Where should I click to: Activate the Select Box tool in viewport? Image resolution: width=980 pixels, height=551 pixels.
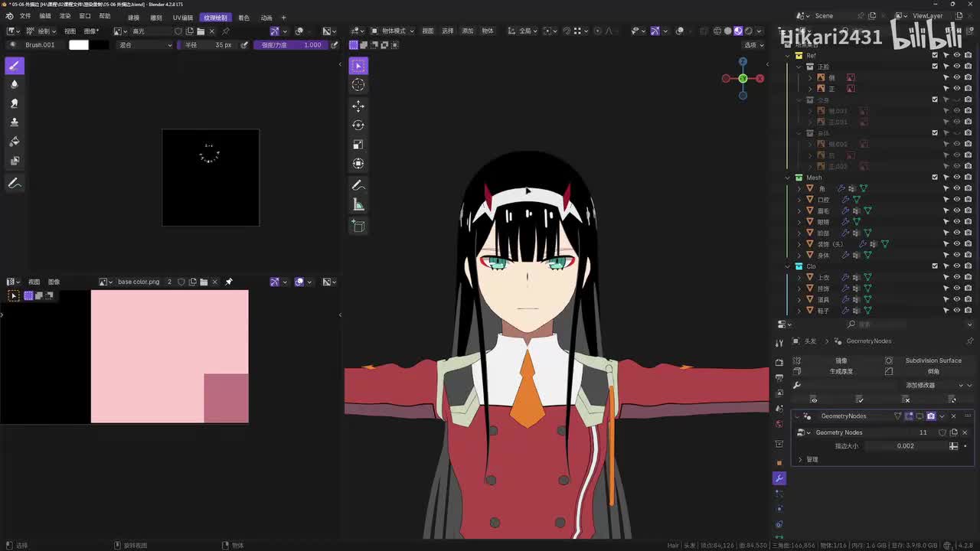[x=358, y=66]
